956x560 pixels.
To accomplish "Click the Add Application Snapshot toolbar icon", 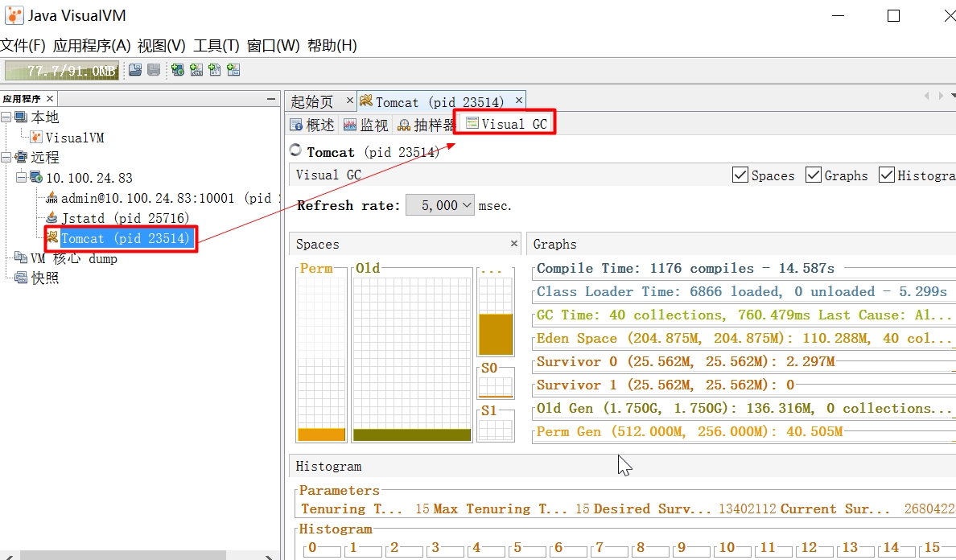I will (x=233, y=70).
